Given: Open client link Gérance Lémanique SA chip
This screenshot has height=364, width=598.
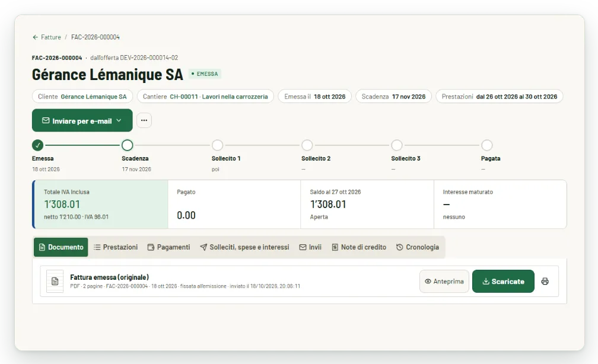Looking at the screenshot, I should click(x=82, y=97).
